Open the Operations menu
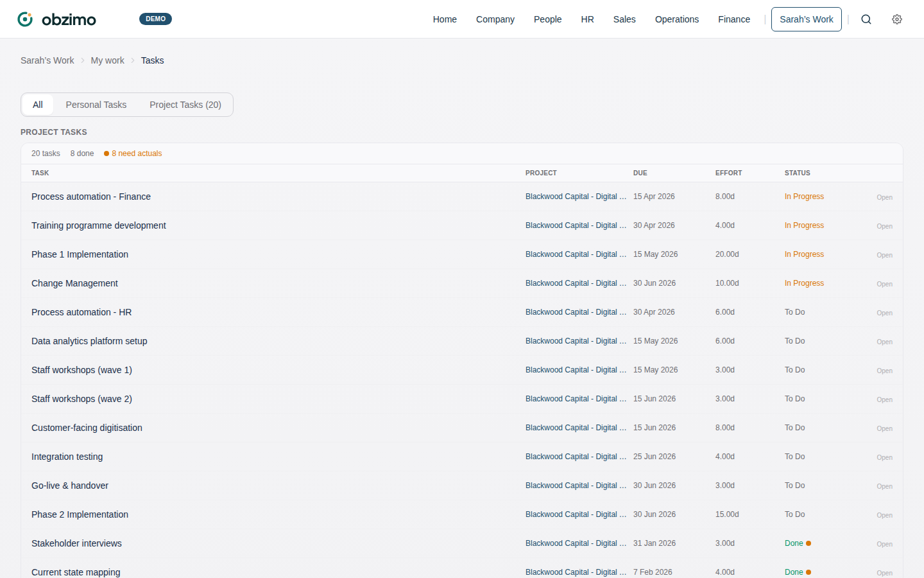The image size is (924, 578). point(677,19)
